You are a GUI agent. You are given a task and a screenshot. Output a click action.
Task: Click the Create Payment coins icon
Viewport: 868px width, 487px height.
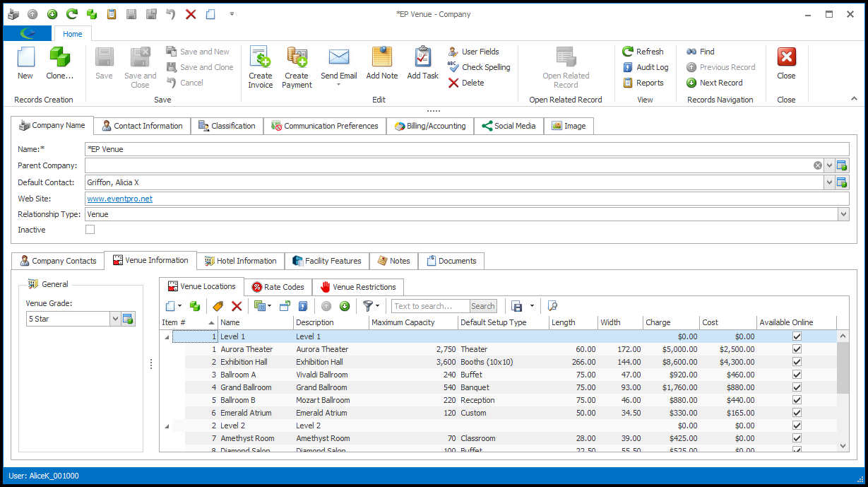coord(297,57)
